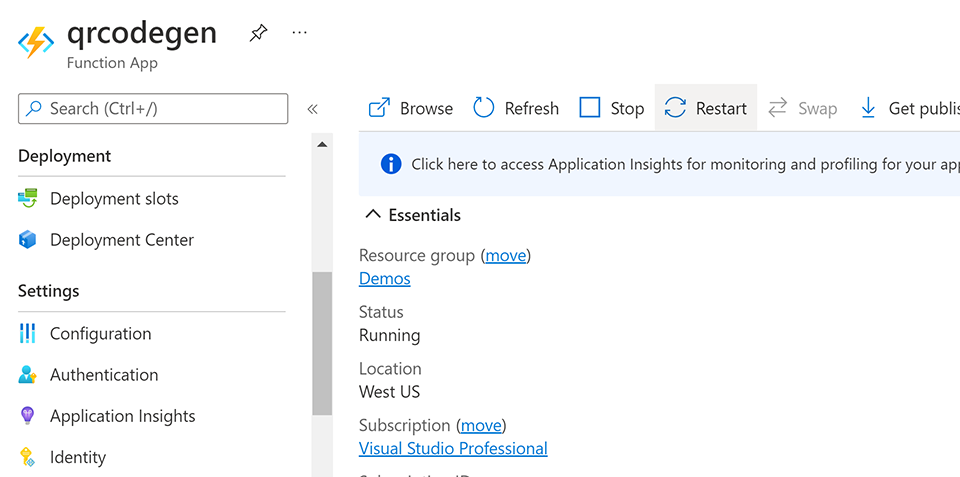Image resolution: width=960 pixels, height=477 pixels.
Task: Click the Status label
Action: pyautogui.click(x=381, y=312)
